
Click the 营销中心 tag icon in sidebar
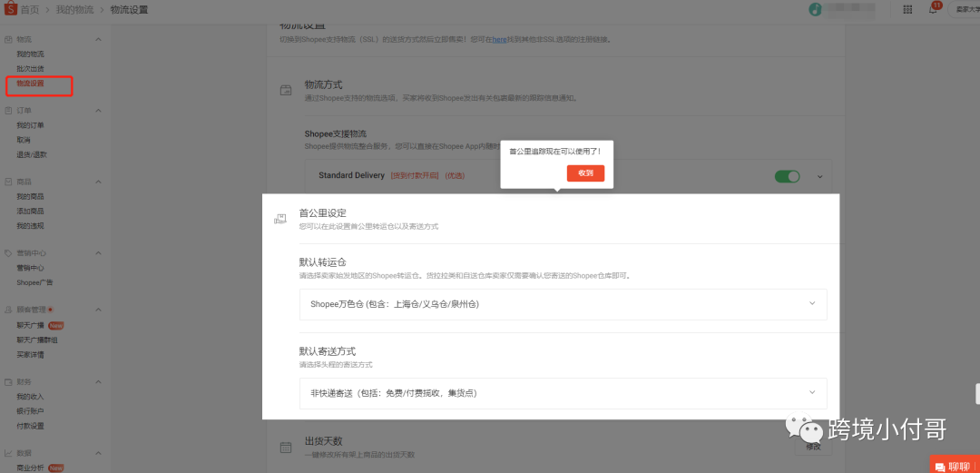[8, 253]
